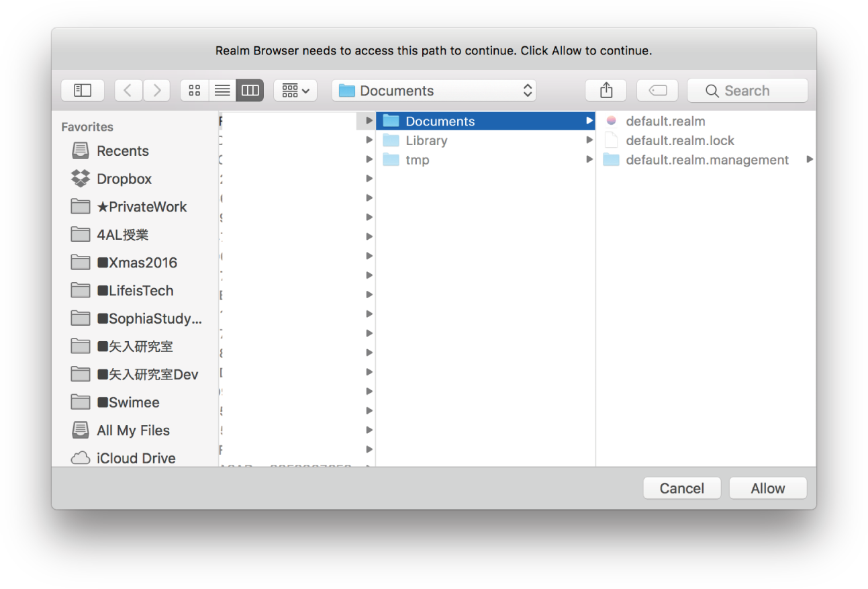
Task: Click the ★PrivateWork folder icon
Action: 81,206
